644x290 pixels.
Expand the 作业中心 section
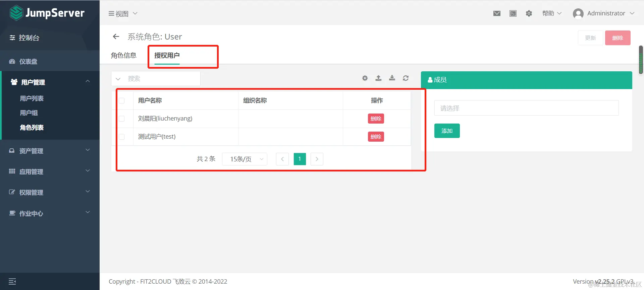tap(50, 213)
